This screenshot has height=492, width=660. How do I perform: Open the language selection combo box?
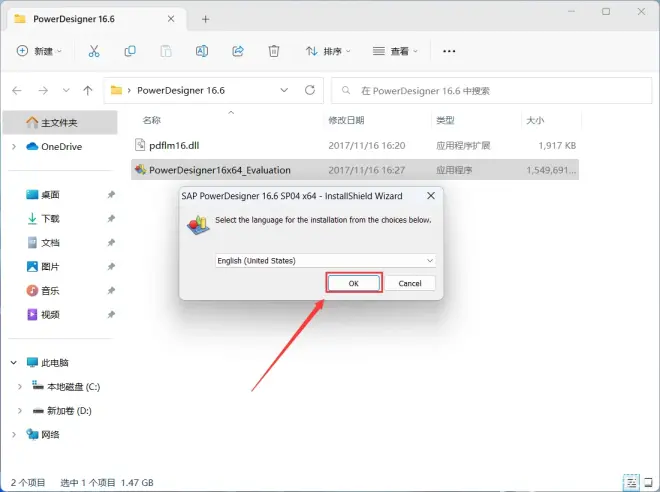pos(325,261)
